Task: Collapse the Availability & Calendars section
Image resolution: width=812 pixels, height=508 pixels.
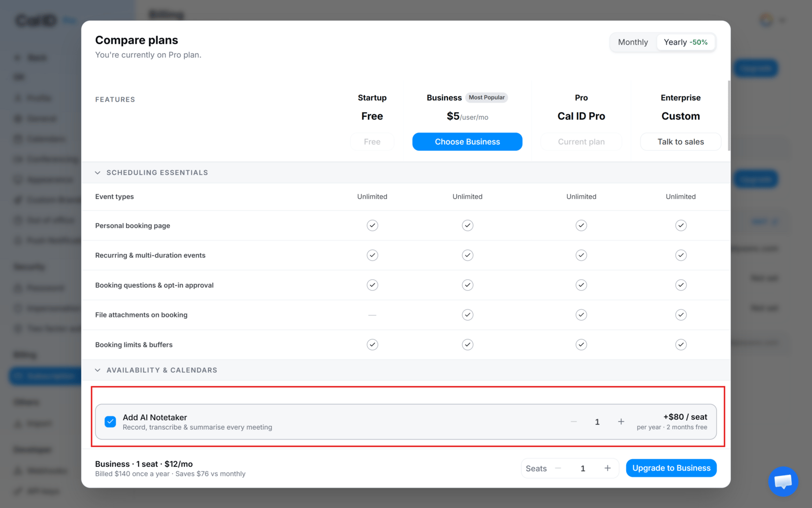Action: [x=97, y=370]
